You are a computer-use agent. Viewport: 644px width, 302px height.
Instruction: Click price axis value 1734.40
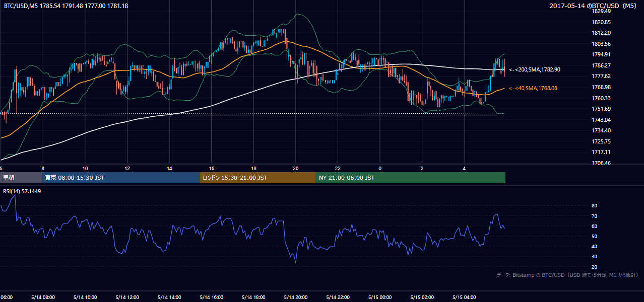click(x=601, y=130)
